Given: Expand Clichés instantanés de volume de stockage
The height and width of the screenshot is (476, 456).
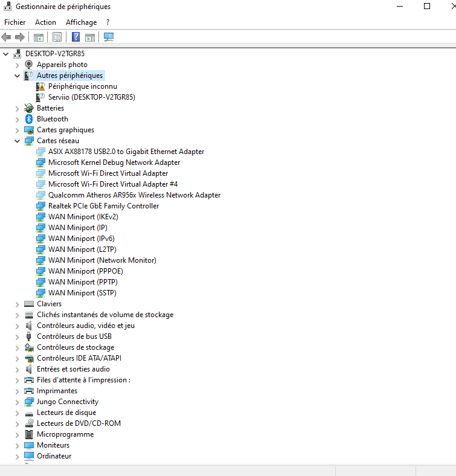Looking at the screenshot, I should click(x=18, y=315).
